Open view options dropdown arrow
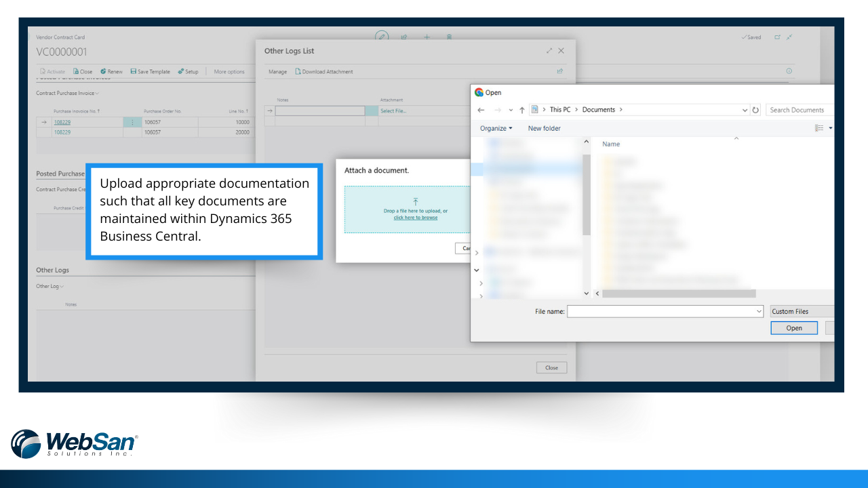868x488 pixels. 831,128
